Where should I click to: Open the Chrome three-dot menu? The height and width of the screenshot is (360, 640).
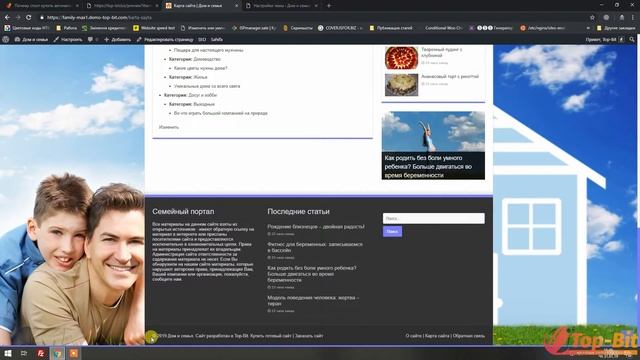pos(633,18)
